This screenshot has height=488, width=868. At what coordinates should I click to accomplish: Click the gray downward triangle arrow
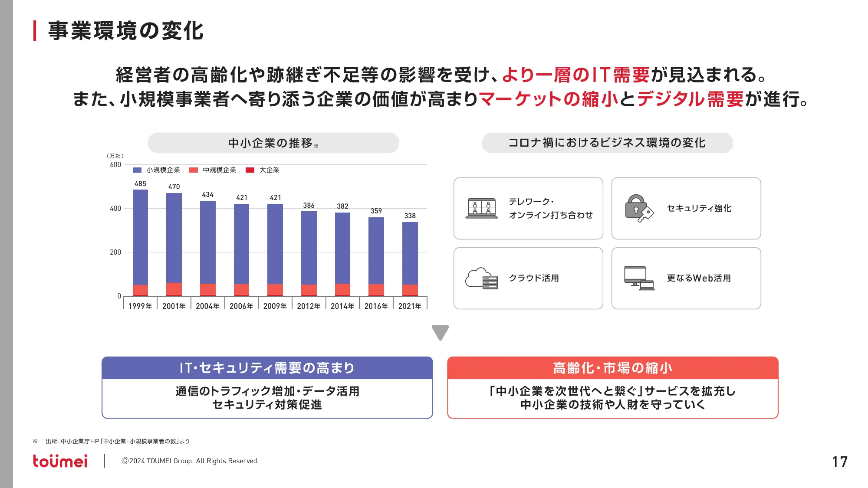tap(440, 333)
